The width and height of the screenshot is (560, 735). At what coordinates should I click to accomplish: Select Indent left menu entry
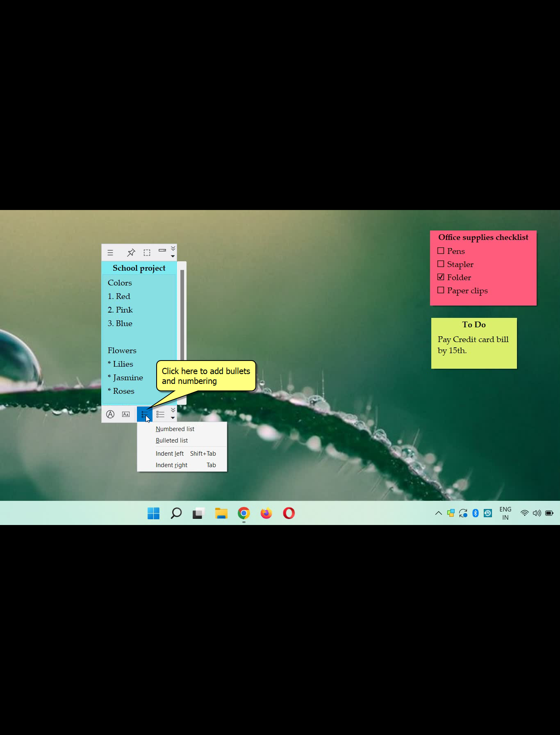click(x=182, y=454)
